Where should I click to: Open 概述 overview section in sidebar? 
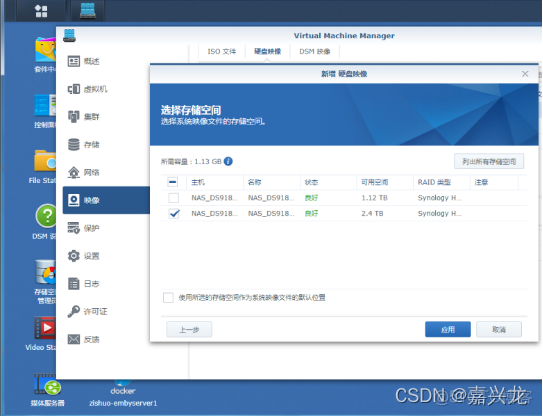coord(106,61)
